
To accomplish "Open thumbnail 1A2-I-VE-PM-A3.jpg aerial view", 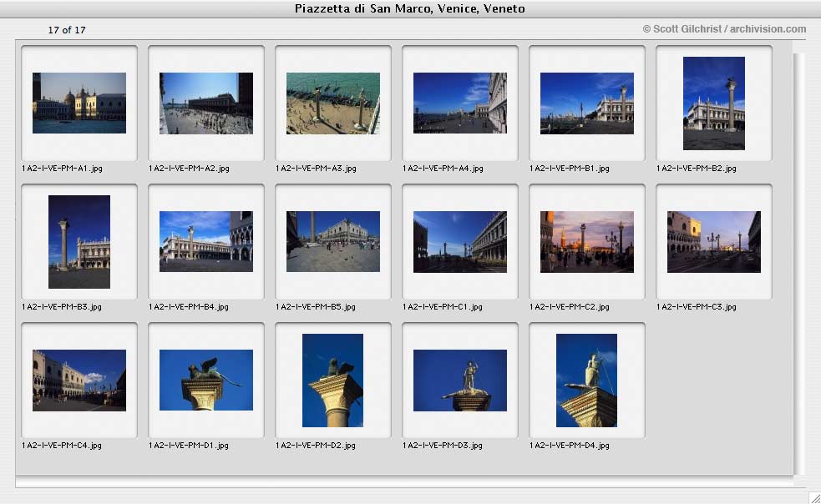I will [333, 103].
